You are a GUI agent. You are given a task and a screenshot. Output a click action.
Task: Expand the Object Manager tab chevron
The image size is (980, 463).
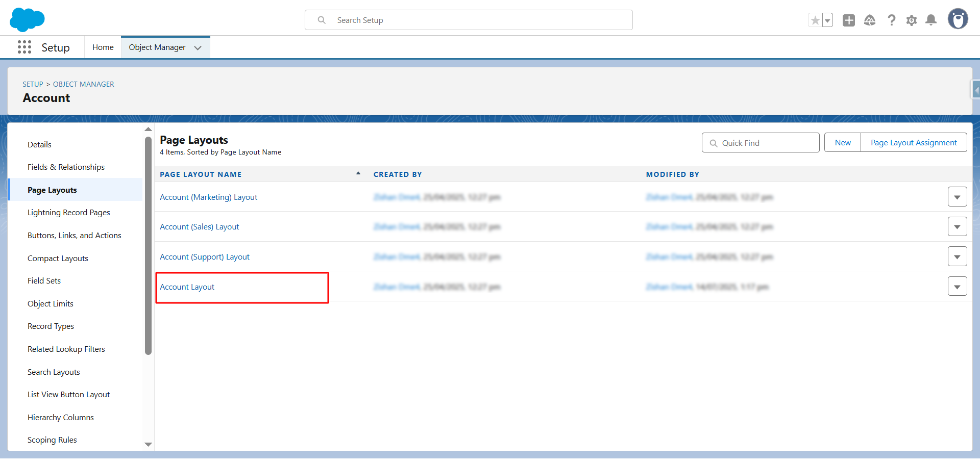coord(198,47)
